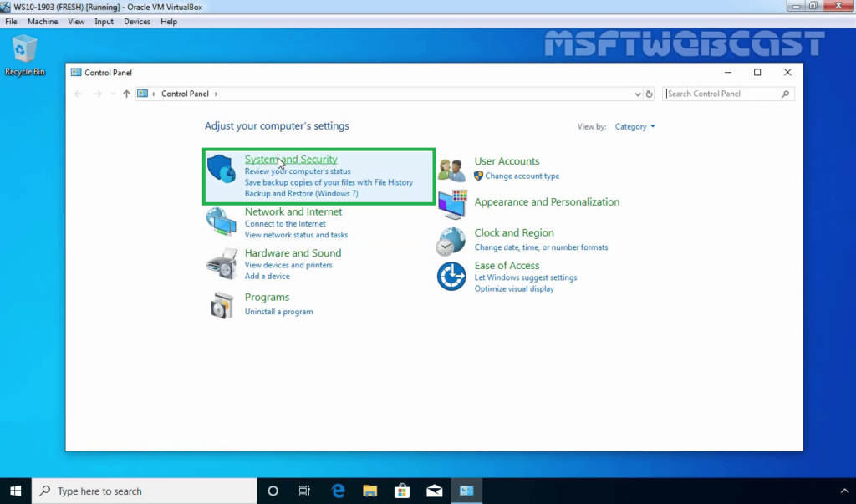Click Connect to the Internet

click(285, 224)
